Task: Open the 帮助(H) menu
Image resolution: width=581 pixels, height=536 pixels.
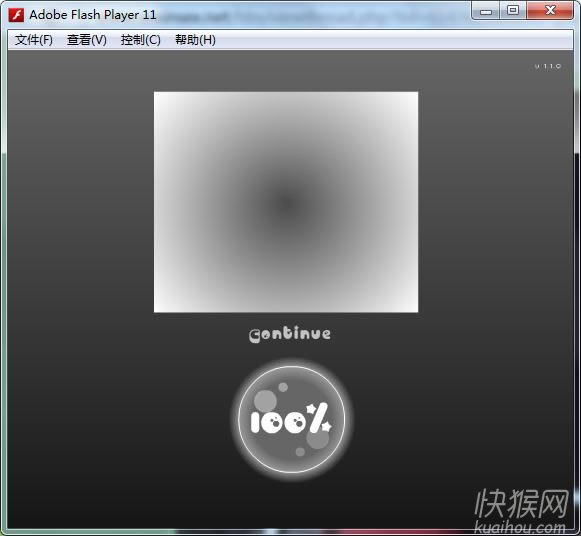Action: point(195,40)
